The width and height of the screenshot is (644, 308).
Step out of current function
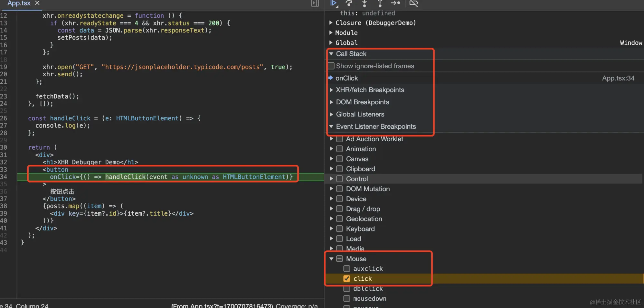(x=380, y=3)
